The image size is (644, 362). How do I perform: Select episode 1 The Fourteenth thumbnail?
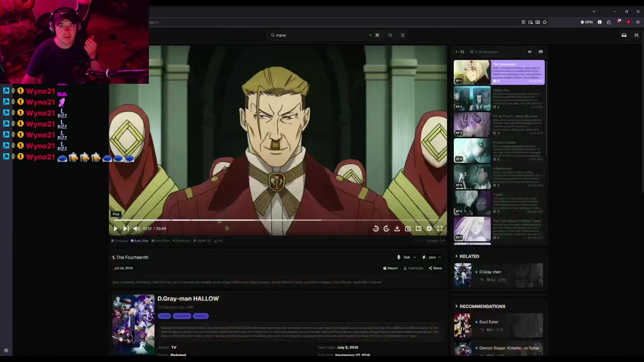coord(472,72)
